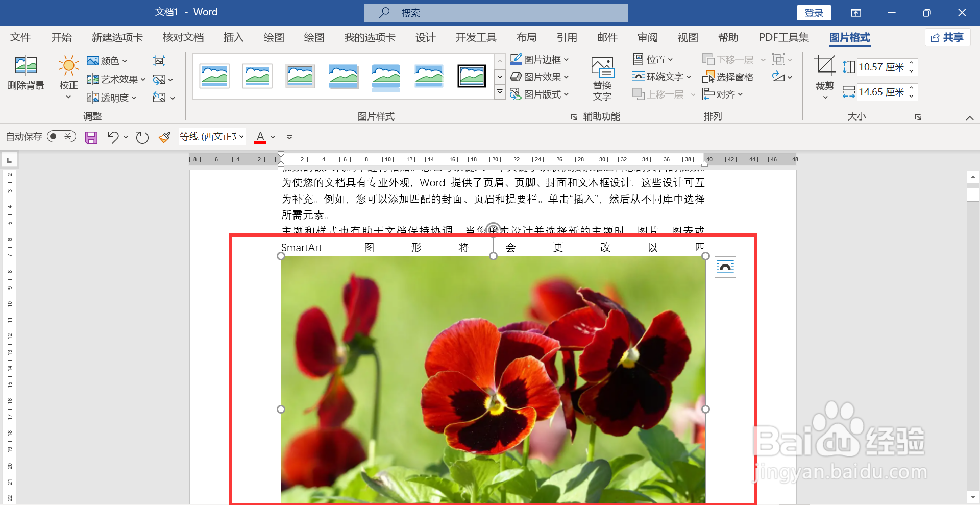
Task: Click the Remove Background (删除背景) icon
Action: coord(26,66)
